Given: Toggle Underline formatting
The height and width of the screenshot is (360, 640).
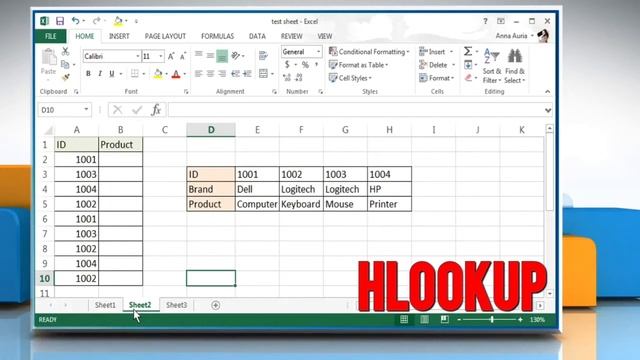Looking at the screenshot, I should point(111,74).
